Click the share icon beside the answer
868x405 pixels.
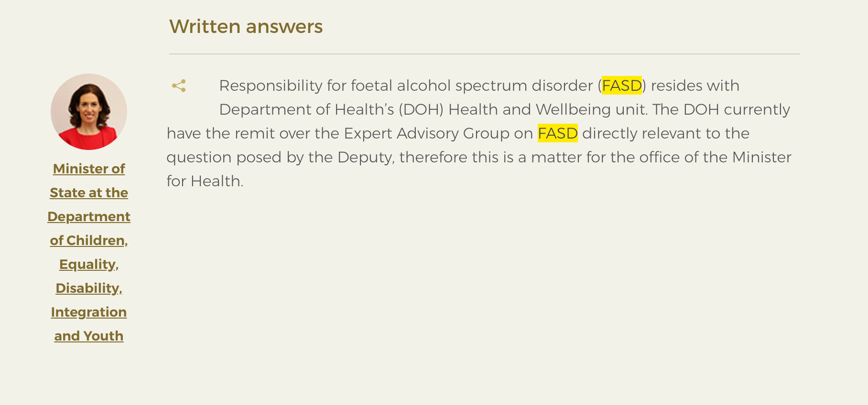point(179,86)
